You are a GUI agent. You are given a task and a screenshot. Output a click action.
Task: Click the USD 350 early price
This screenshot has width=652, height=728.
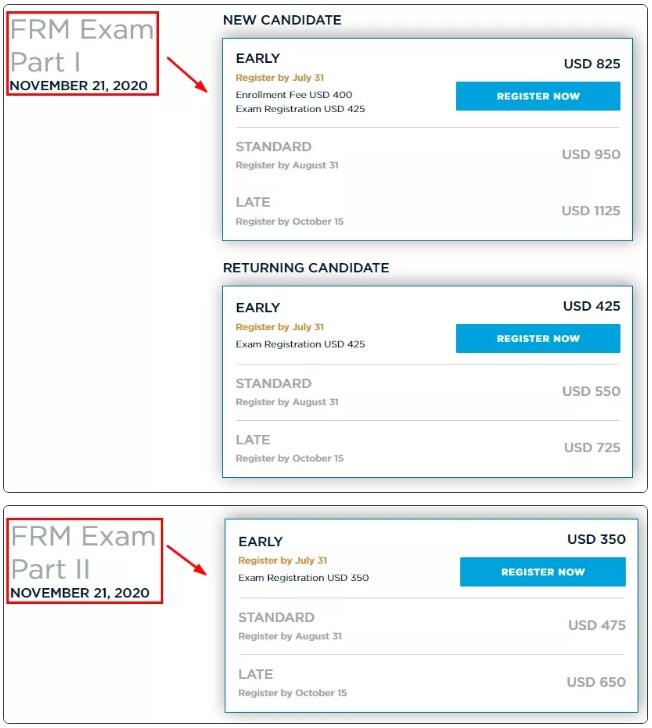click(x=596, y=540)
